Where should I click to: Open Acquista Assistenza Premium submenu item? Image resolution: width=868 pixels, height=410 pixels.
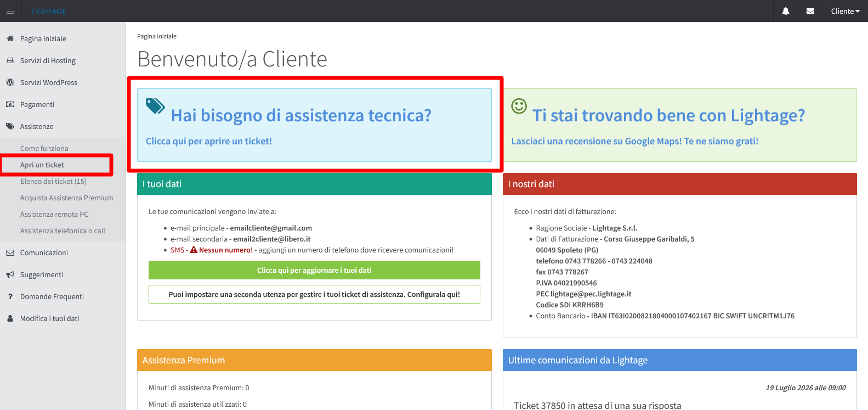pyautogui.click(x=67, y=198)
